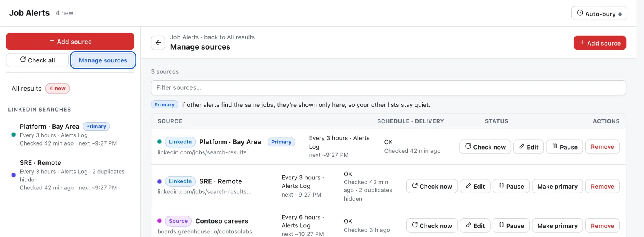Make SRE · Remote the primary source
This screenshot has height=237, width=644.
(x=557, y=186)
